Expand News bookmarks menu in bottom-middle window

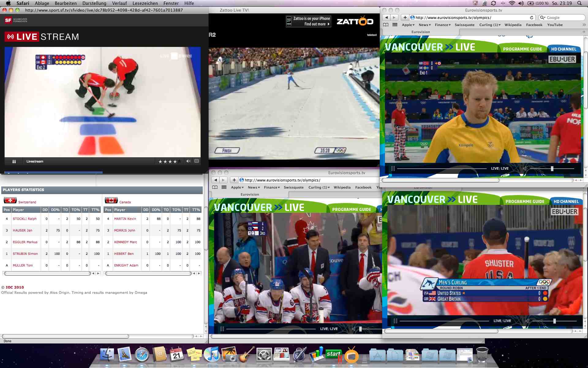click(x=254, y=187)
